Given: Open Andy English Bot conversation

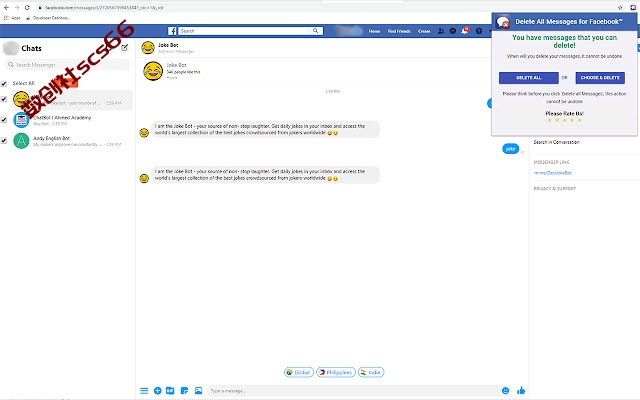Looking at the screenshot, I should pyautogui.click(x=72, y=141).
